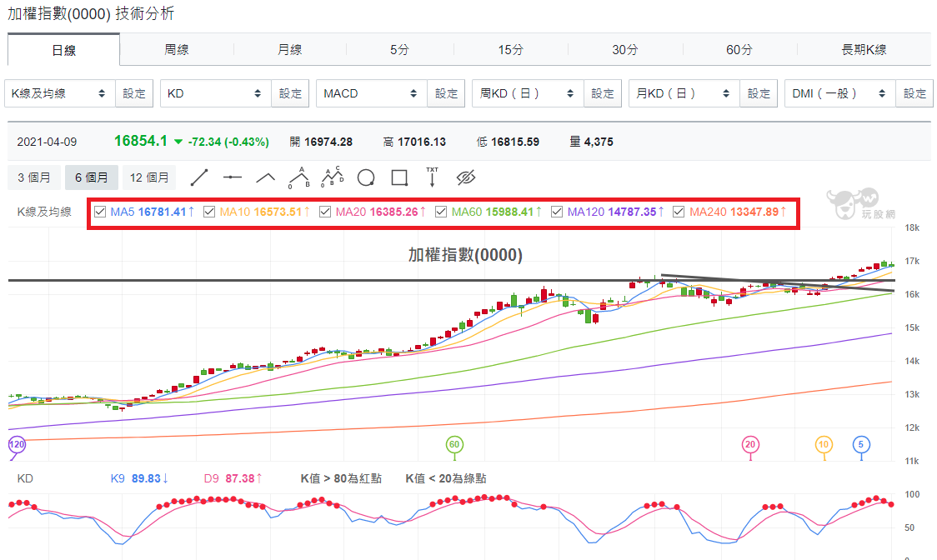Click 設定 next to K線及均線
This screenshot has height=560, width=937.
point(134,93)
